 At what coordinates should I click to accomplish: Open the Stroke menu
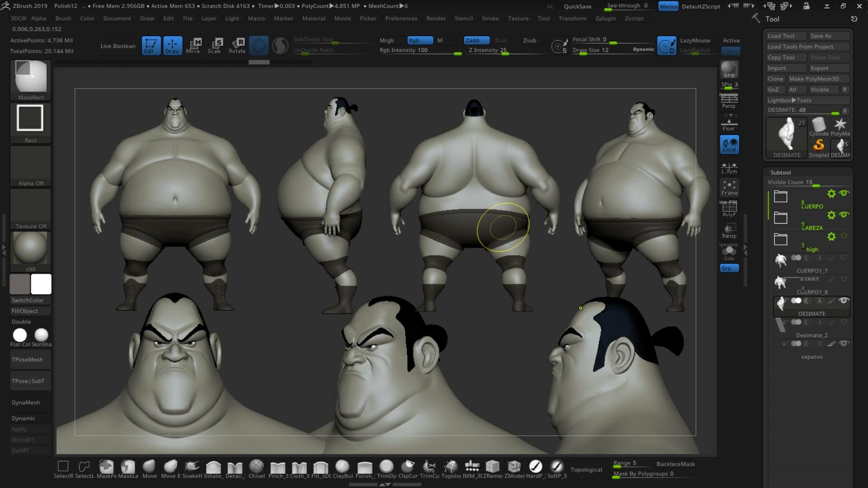490,19
